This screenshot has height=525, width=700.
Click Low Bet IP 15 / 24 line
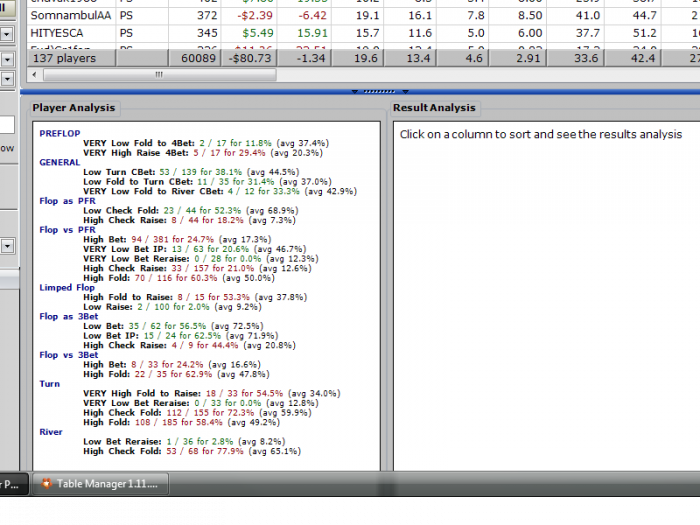181,336
